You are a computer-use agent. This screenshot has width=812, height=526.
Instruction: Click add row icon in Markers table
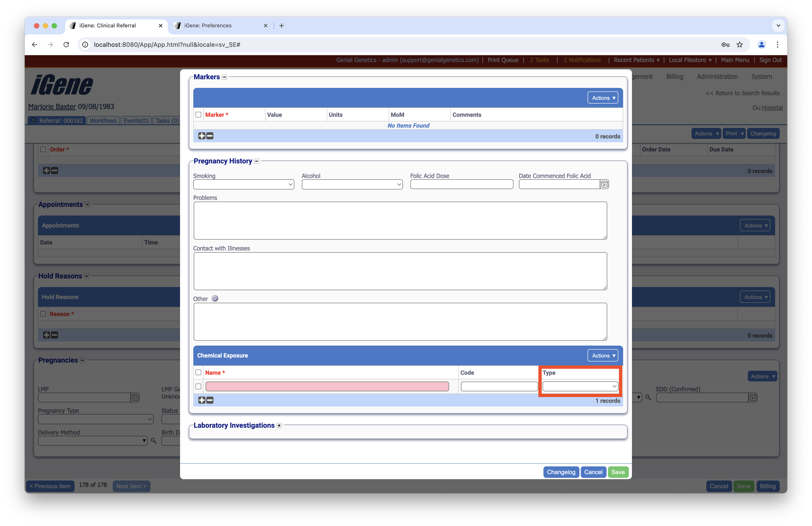point(202,136)
